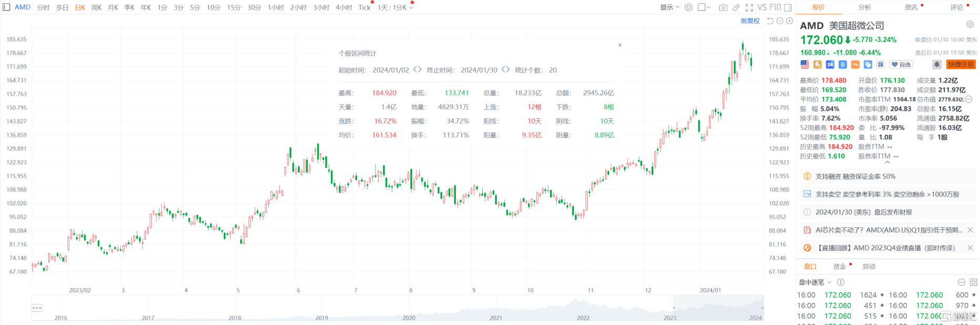Viewport: 980px width, 325px height.
Task: Click the highlighted range in timeline navigator
Action: coord(718,308)
